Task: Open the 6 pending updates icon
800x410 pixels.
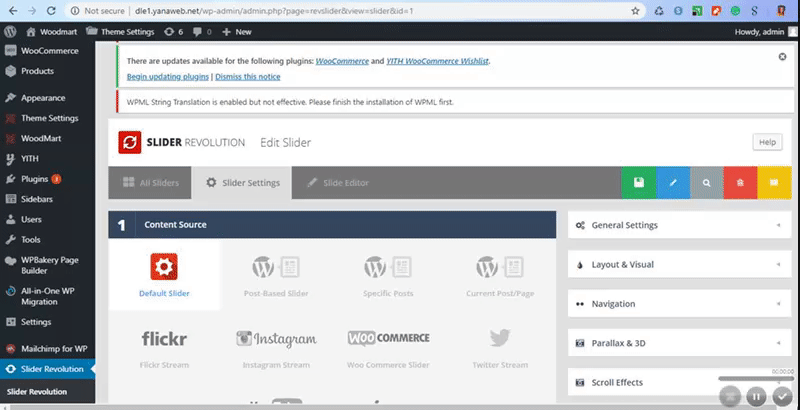Action: (x=173, y=32)
